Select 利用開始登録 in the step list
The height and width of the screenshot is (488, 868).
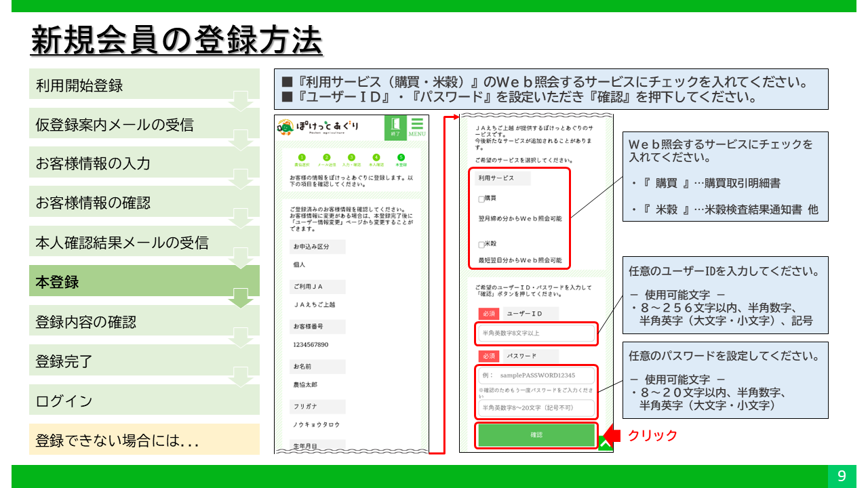coord(144,85)
